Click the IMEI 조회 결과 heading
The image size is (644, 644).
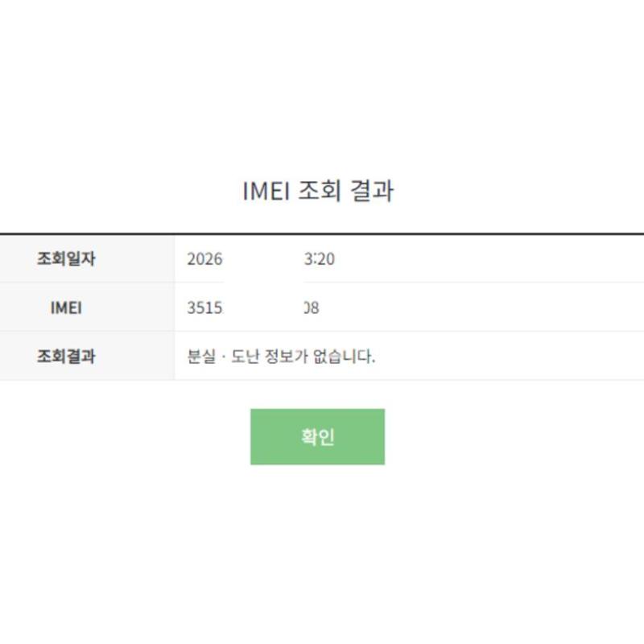pyautogui.click(x=317, y=192)
